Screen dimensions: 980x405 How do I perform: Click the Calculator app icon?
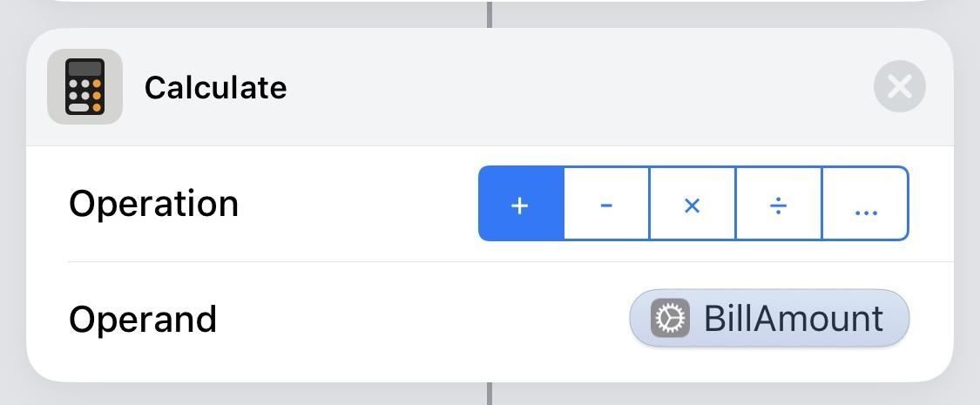(84, 86)
